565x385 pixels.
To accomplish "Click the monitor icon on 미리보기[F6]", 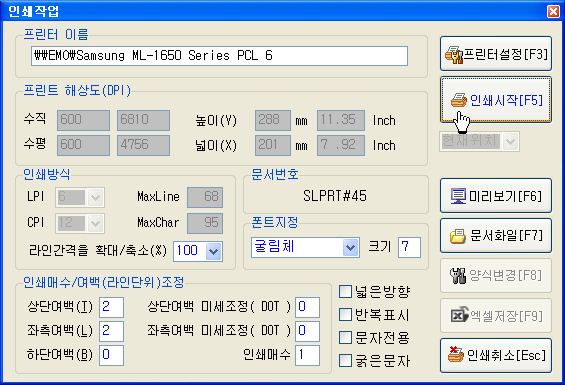I will (458, 196).
